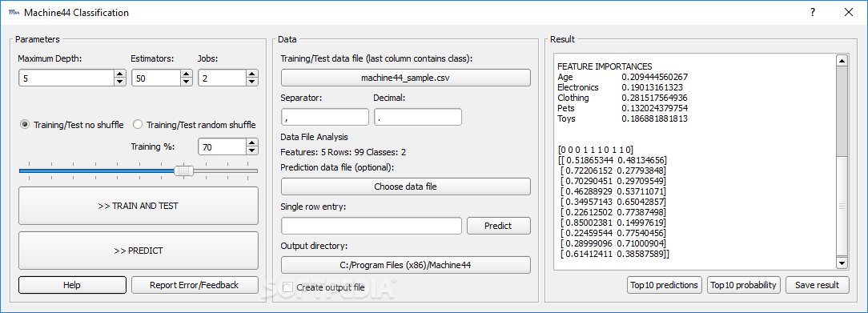Click the Save result button
The image size is (868, 313).
(817, 285)
